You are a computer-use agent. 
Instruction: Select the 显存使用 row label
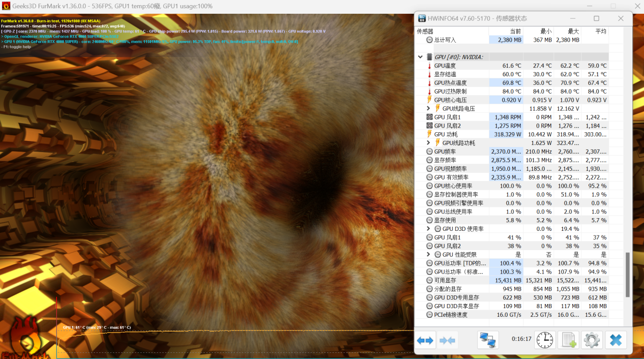tap(445, 220)
